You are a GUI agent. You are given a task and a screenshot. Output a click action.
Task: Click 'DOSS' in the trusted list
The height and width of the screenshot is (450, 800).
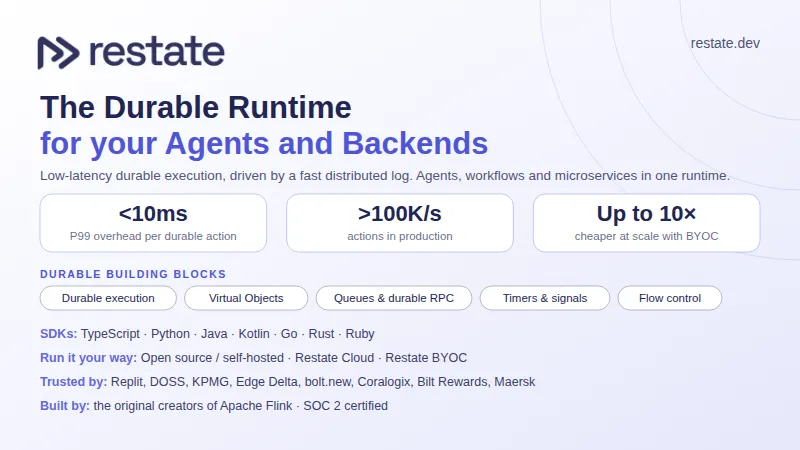click(x=169, y=382)
